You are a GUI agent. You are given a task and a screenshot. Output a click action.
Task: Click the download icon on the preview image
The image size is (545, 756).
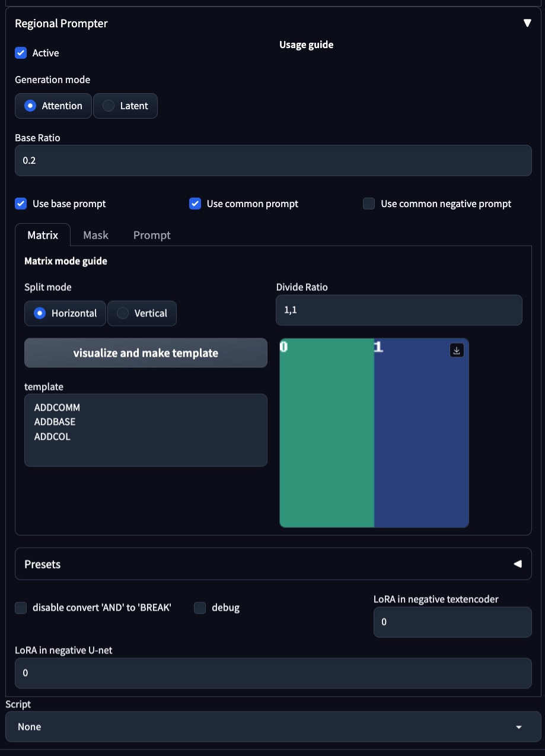coord(457,351)
